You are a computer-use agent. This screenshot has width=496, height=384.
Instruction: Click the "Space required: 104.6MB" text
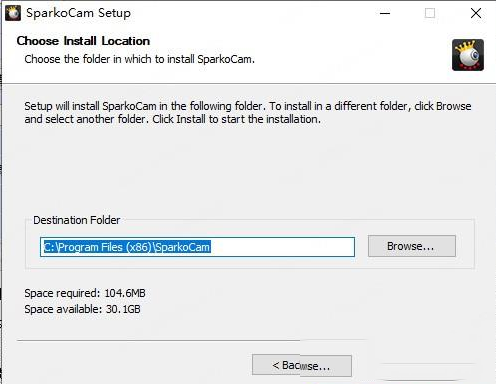click(x=85, y=293)
